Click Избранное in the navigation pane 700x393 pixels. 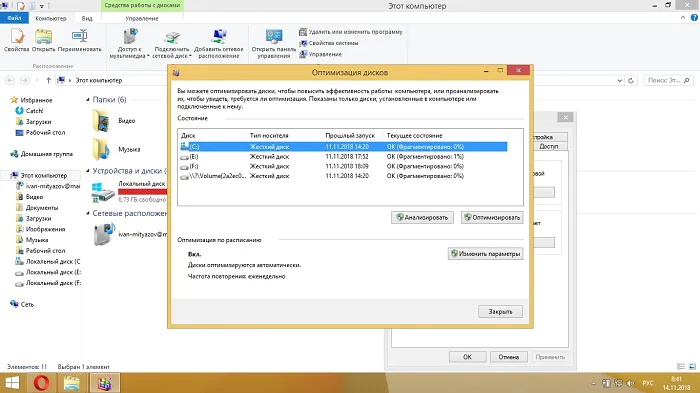36,100
